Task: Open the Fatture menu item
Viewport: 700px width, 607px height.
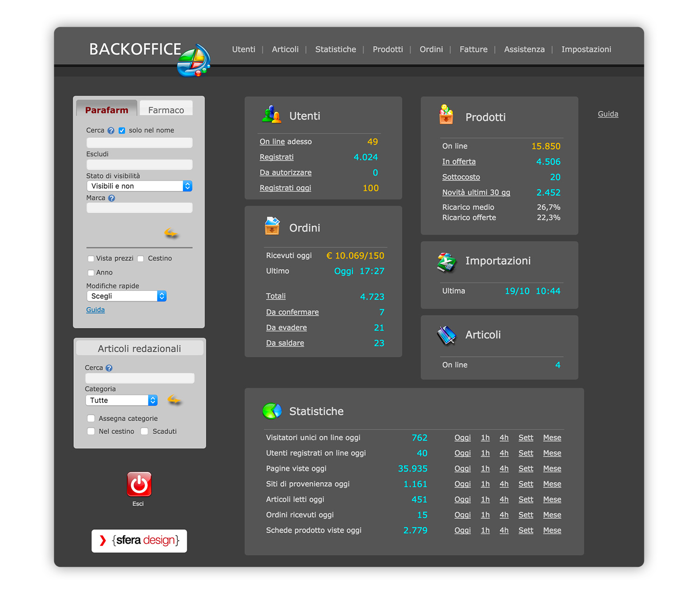Action: [x=473, y=49]
